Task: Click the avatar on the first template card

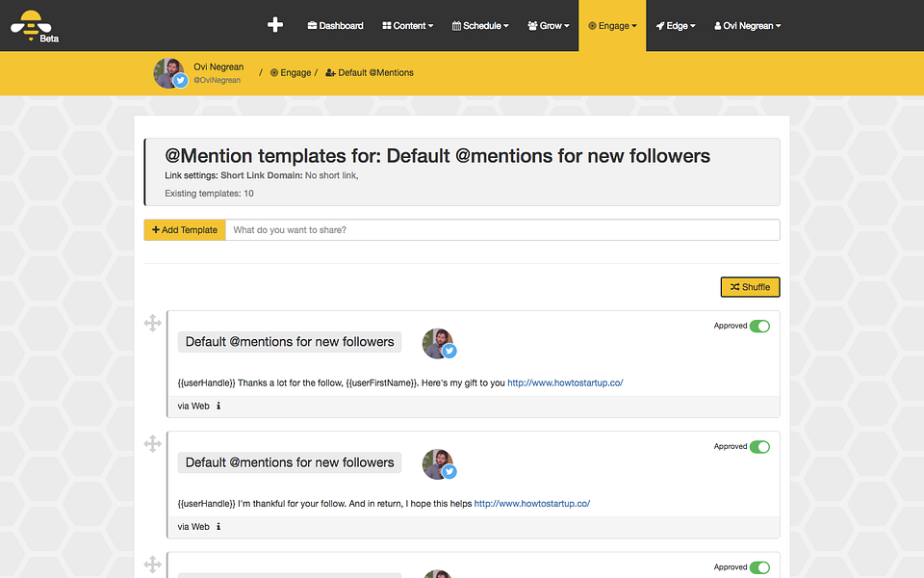Action: point(439,344)
